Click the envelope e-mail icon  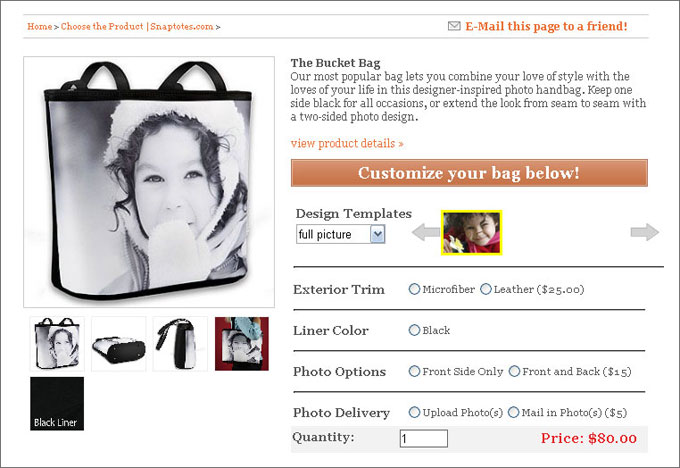[454, 26]
